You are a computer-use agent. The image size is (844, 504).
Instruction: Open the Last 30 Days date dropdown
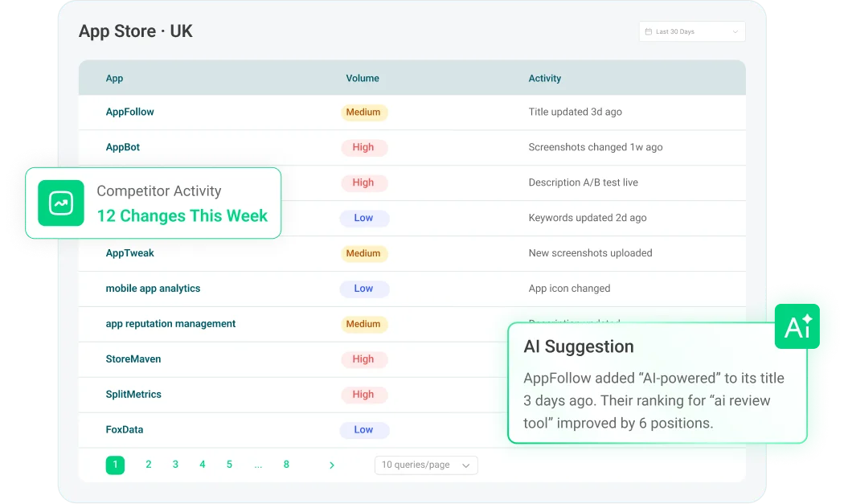pyautogui.click(x=691, y=32)
